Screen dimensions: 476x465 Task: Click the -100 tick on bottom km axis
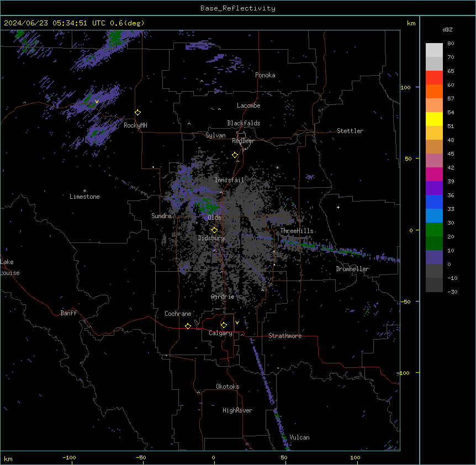(69, 458)
